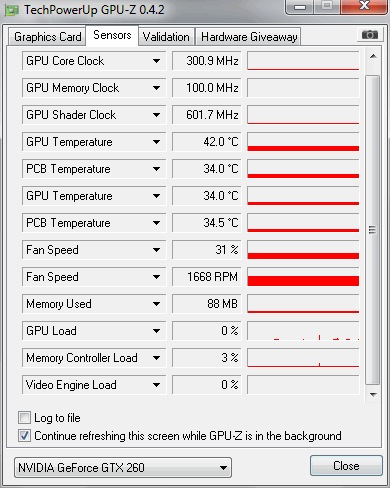390x488 pixels.
Task: Uncheck Continue refreshing in background option
Action: click(24, 436)
